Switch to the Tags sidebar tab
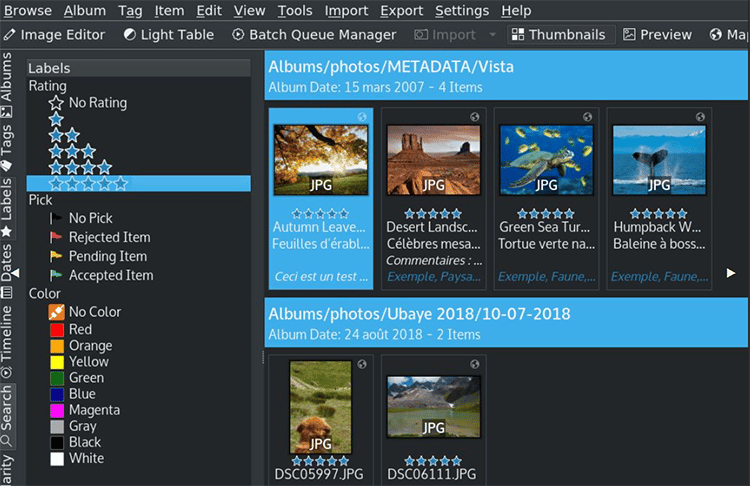 click(x=7, y=148)
